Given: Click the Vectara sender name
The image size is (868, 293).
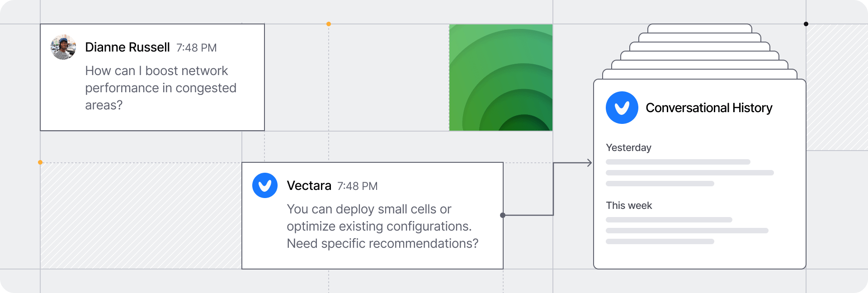Looking at the screenshot, I should (x=309, y=186).
